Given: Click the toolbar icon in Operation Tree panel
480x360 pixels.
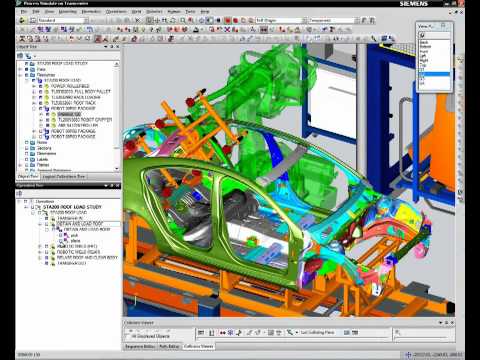Looking at the screenshot, I should (x=20, y=193).
